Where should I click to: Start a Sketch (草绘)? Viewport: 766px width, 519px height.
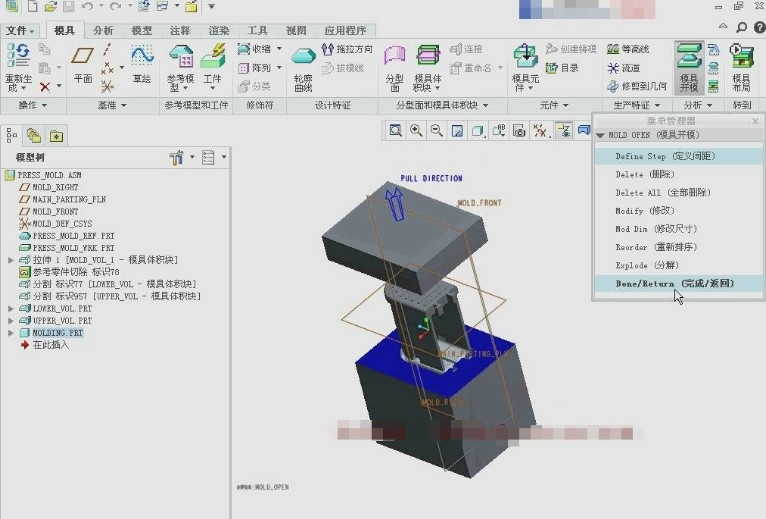pyautogui.click(x=142, y=55)
